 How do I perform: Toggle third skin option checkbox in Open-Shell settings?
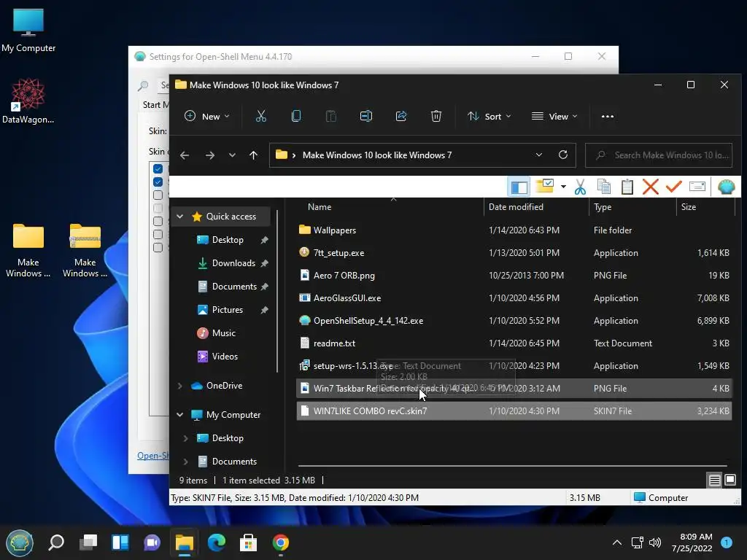[158, 195]
